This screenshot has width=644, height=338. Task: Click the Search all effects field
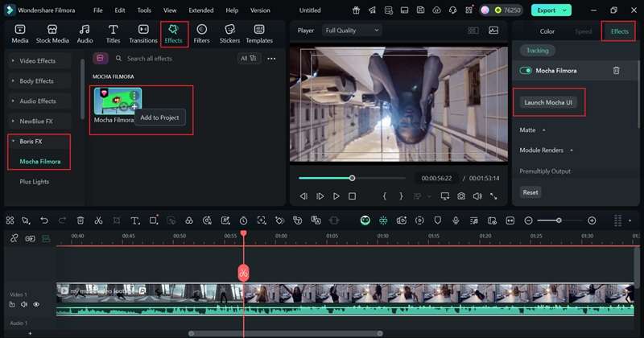pyautogui.click(x=172, y=59)
